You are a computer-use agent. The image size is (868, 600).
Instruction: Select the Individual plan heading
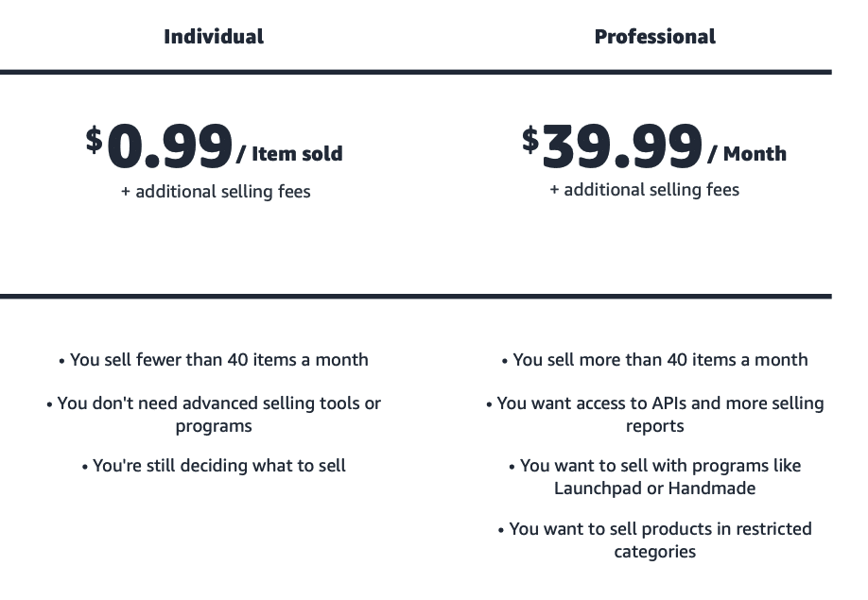pyautogui.click(x=214, y=37)
